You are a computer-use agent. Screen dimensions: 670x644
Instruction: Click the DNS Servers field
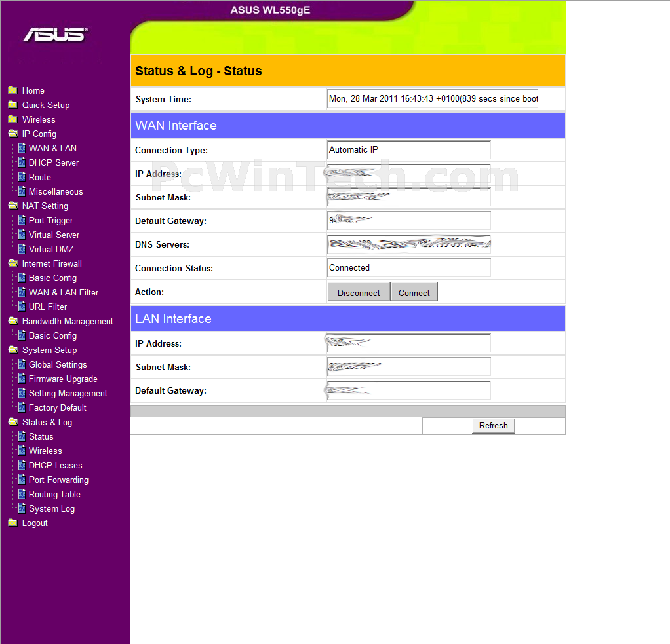(x=409, y=244)
